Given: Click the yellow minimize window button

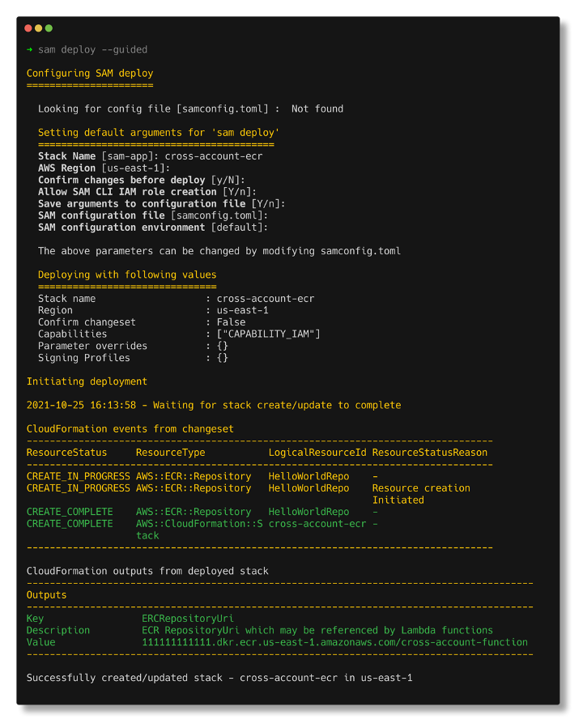Looking at the screenshot, I should pyautogui.click(x=38, y=28).
